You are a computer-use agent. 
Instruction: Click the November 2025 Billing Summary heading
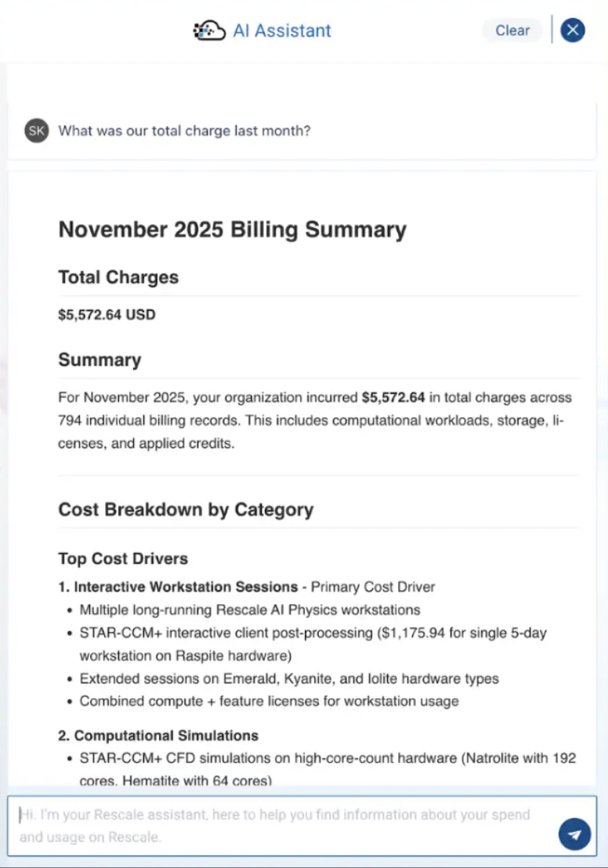pyautogui.click(x=232, y=230)
